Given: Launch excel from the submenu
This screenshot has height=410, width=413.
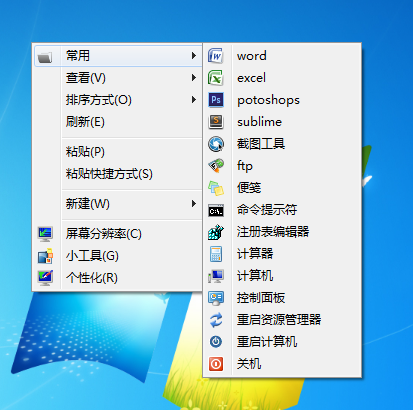Looking at the screenshot, I should (x=251, y=78).
